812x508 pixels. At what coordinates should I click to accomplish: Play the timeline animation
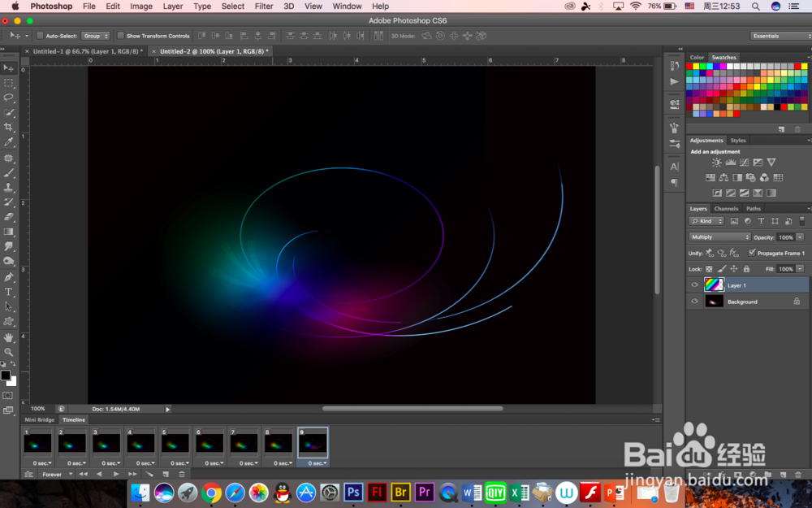[x=116, y=475]
